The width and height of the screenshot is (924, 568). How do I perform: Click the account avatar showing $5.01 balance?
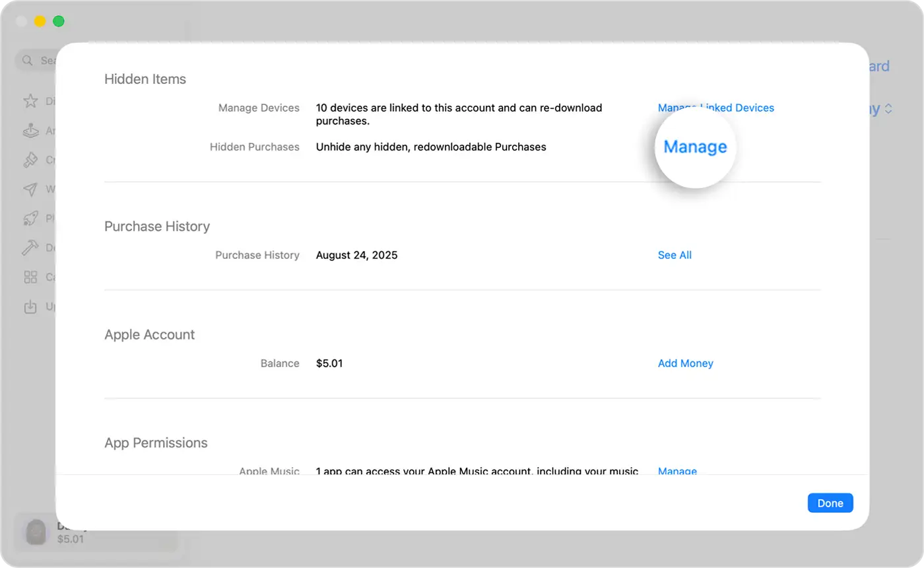[x=36, y=532]
